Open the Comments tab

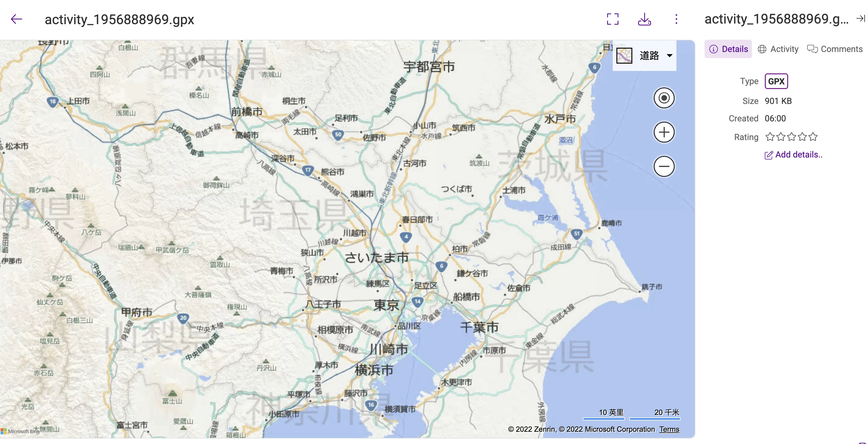pyautogui.click(x=834, y=49)
